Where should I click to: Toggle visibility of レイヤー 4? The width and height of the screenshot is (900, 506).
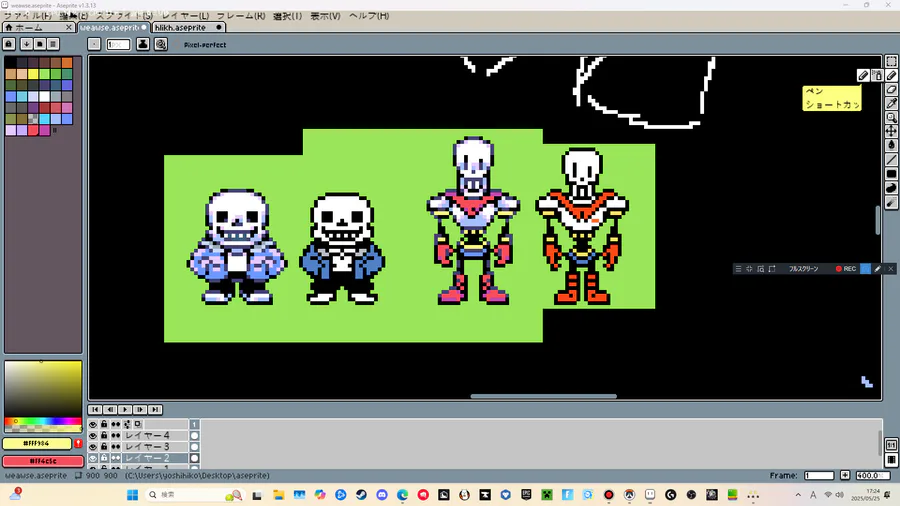(x=93, y=435)
